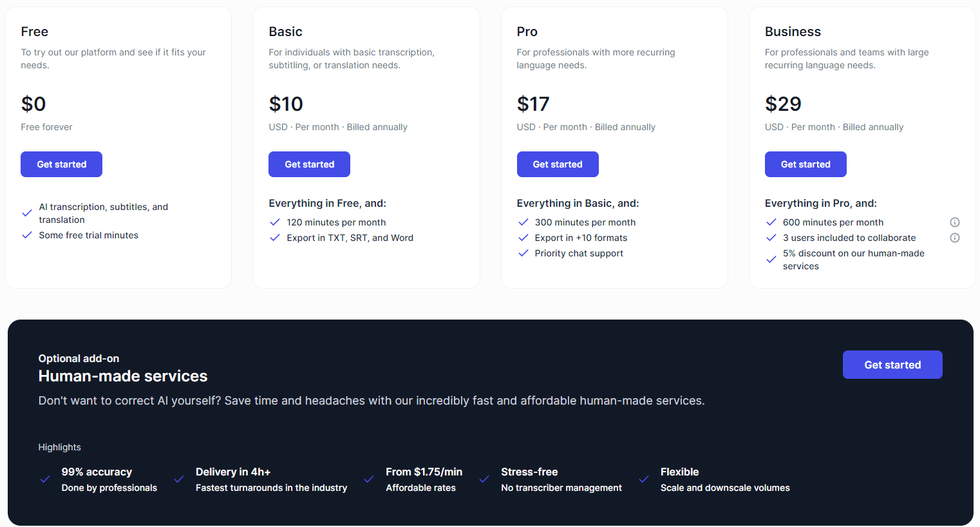Click info icon beside 3 users included
Image resolution: width=980 pixels, height=527 pixels.
click(955, 238)
